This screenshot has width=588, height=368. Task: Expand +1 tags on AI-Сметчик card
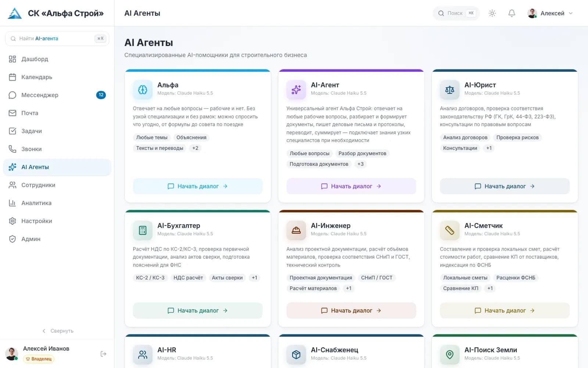[x=490, y=288]
